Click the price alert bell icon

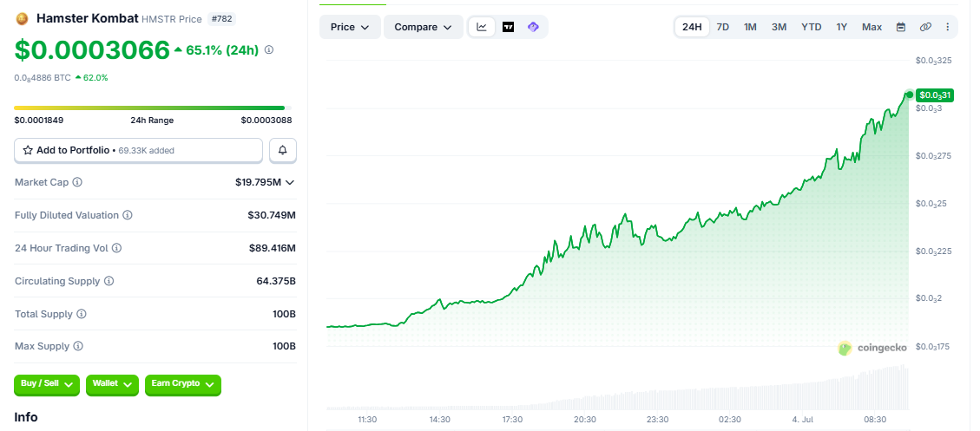(x=283, y=150)
